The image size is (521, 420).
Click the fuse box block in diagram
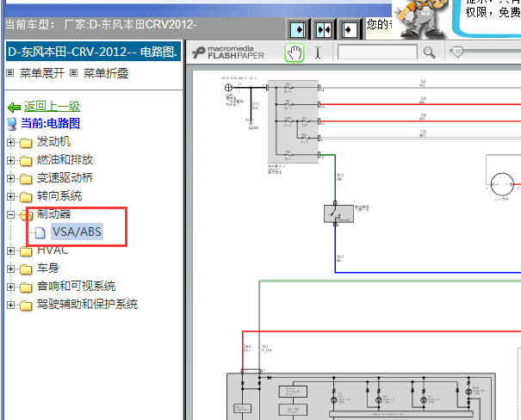pos(294,121)
